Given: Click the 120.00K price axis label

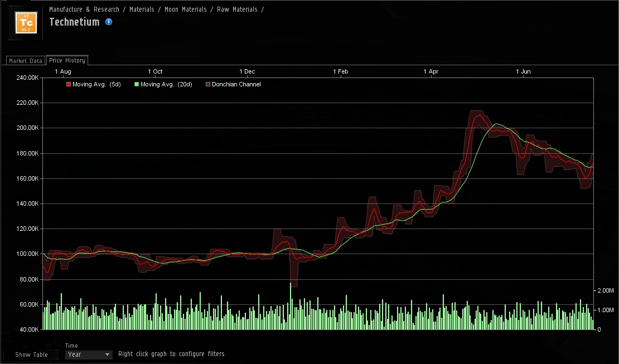Looking at the screenshot, I should click(28, 229).
